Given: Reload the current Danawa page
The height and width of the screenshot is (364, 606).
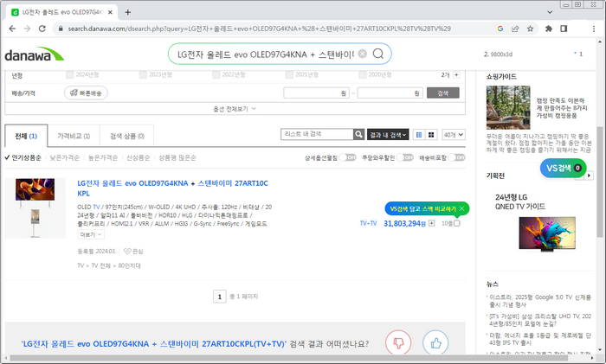Looking at the screenshot, I should click(x=42, y=29).
